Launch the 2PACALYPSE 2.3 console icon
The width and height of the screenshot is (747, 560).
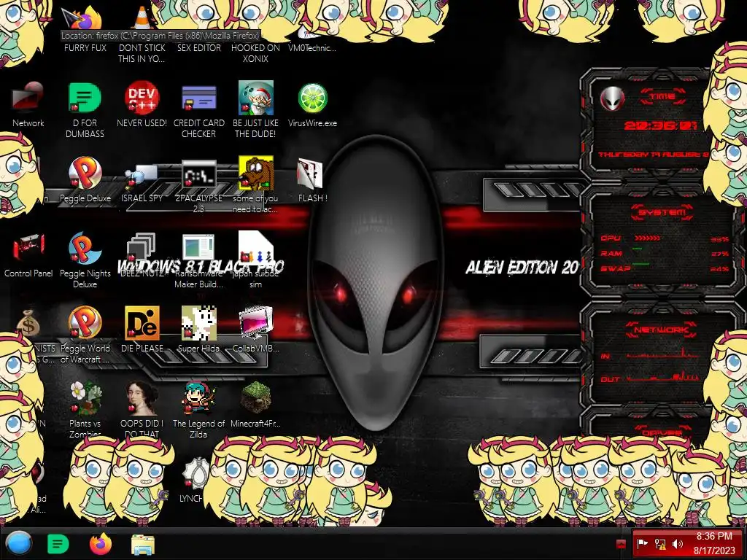pos(198,174)
